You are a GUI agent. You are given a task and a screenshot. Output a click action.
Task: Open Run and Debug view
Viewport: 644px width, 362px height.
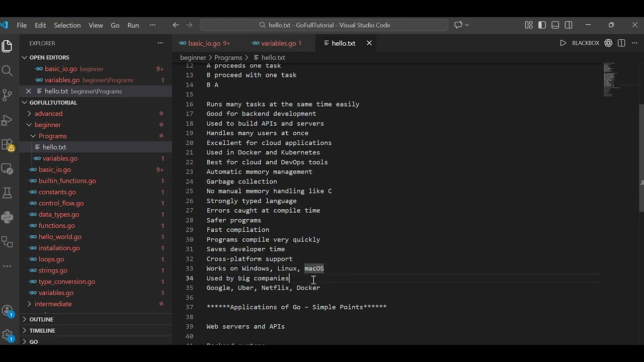pos(7,120)
